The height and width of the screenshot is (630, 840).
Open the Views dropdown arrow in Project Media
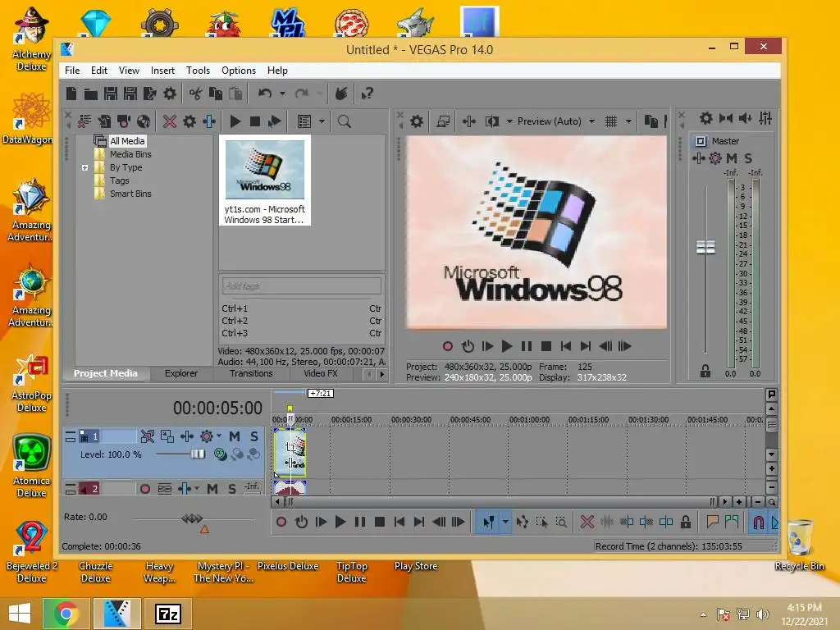pyautogui.click(x=322, y=121)
